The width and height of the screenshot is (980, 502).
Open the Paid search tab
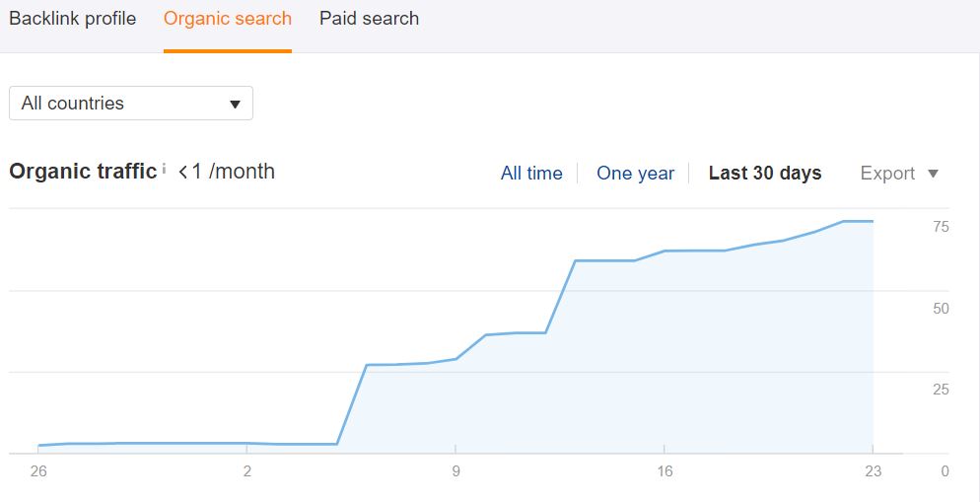coord(369,19)
